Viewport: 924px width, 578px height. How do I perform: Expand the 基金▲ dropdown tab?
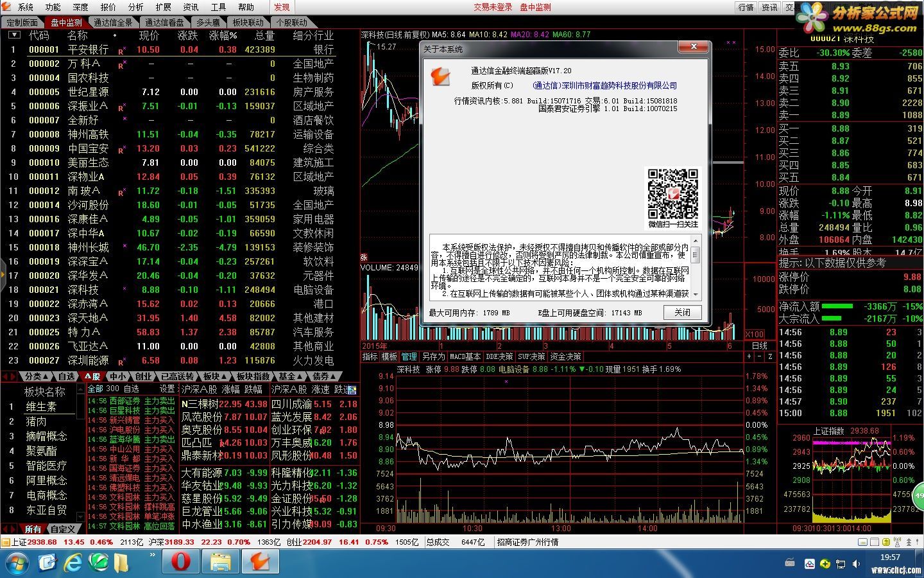pyautogui.click(x=291, y=376)
